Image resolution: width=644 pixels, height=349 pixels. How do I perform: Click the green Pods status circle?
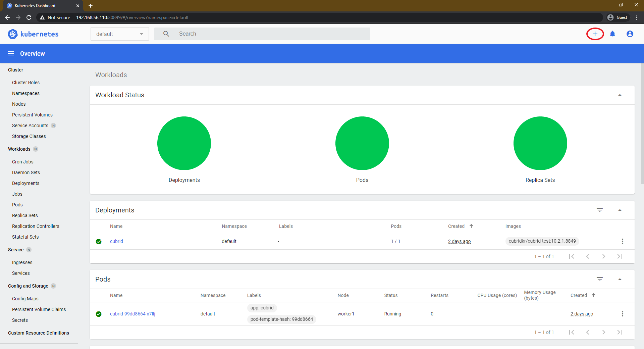click(x=362, y=143)
